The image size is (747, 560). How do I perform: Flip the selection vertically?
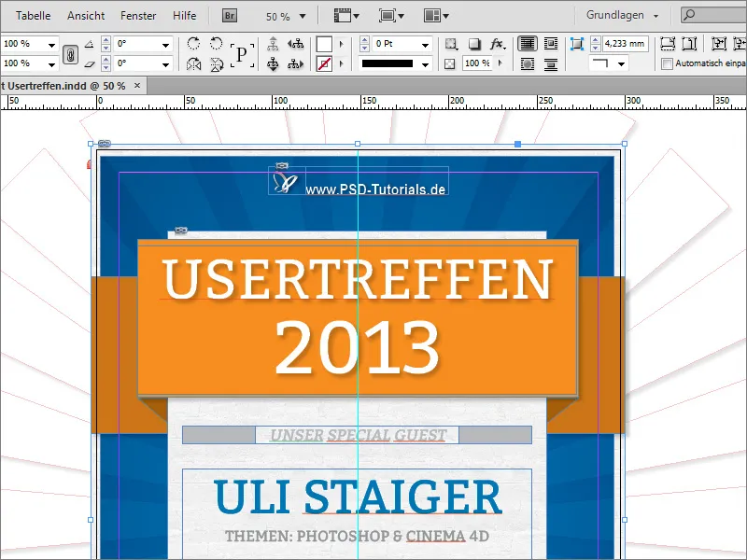coord(217,63)
